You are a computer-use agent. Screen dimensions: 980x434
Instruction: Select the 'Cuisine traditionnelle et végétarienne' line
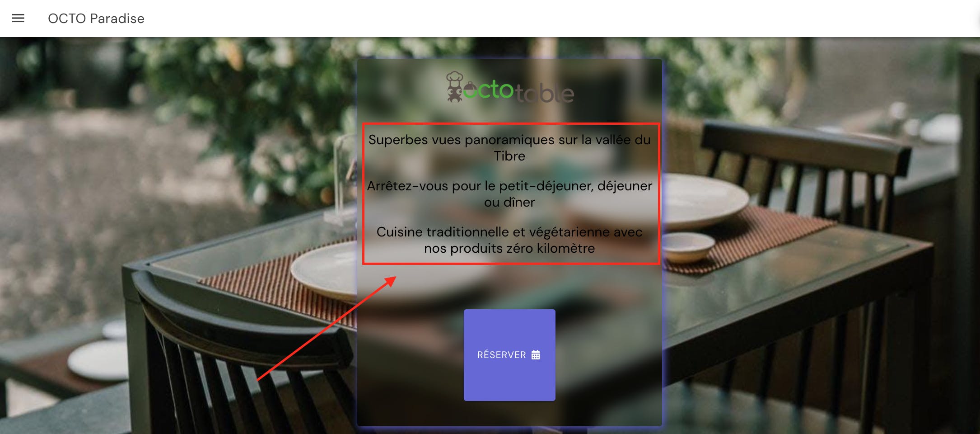pyautogui.click(x=509, y=232)
